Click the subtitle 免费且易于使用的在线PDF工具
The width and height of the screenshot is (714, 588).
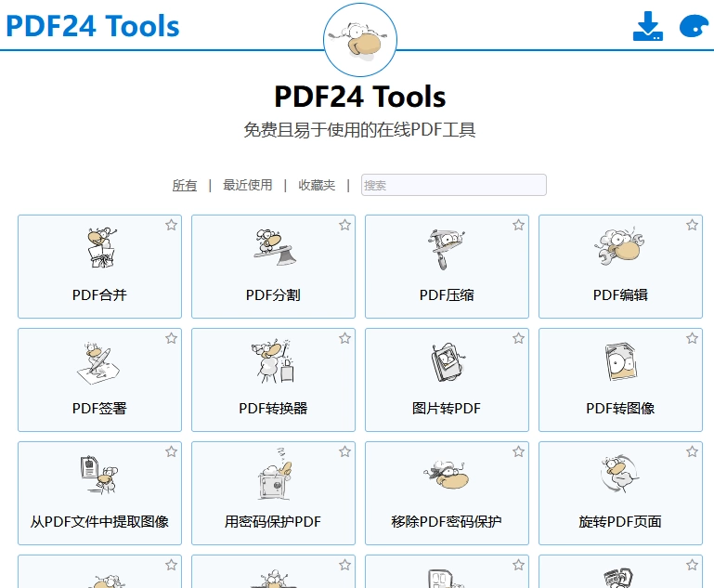tap(359, 130)
